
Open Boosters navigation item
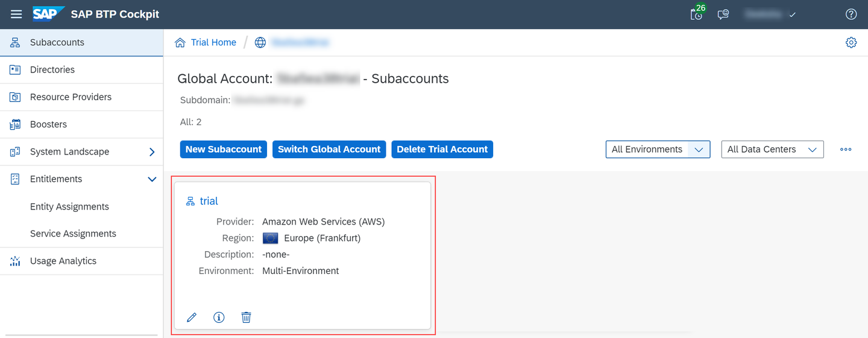[x=81, y=124]
